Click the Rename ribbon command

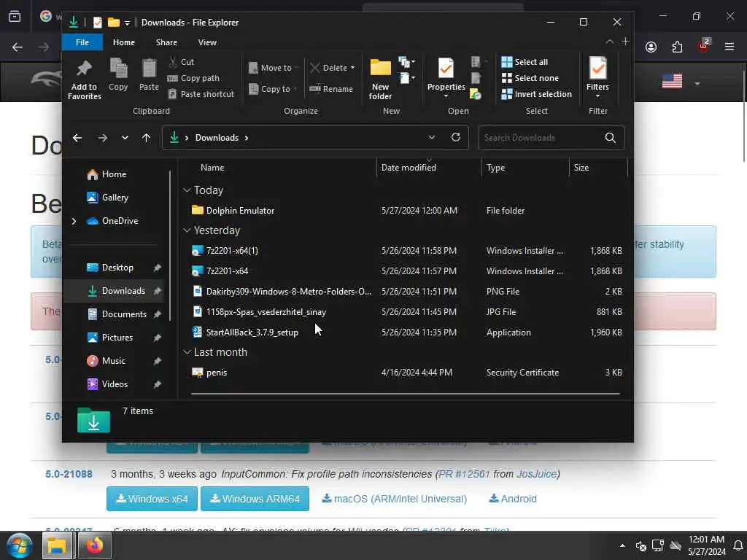(x=331, y=89)
